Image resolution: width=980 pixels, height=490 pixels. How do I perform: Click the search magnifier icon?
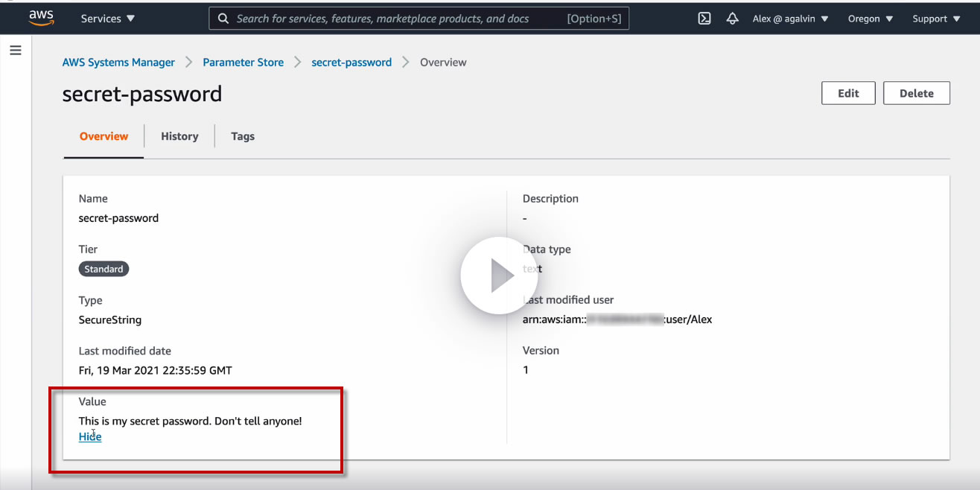coord(223,19)
